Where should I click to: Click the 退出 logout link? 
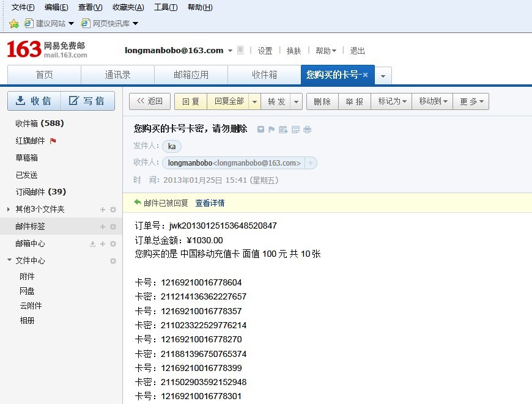pos(357,50)
